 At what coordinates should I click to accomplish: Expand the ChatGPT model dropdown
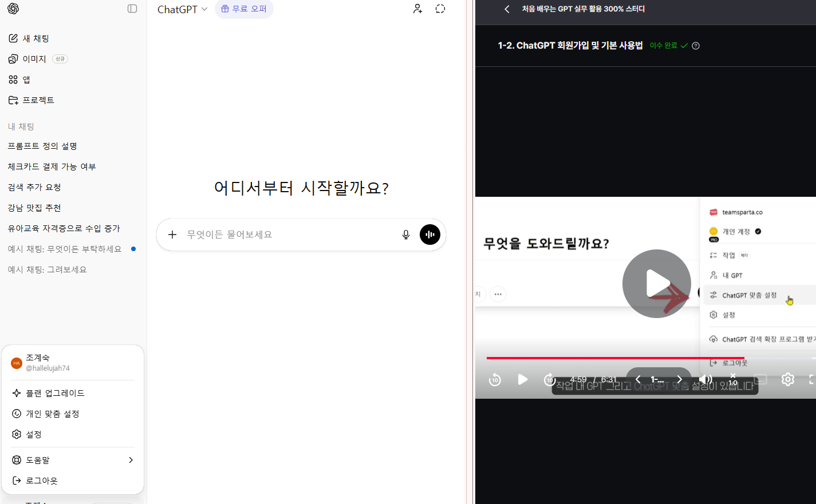point(183,9)
